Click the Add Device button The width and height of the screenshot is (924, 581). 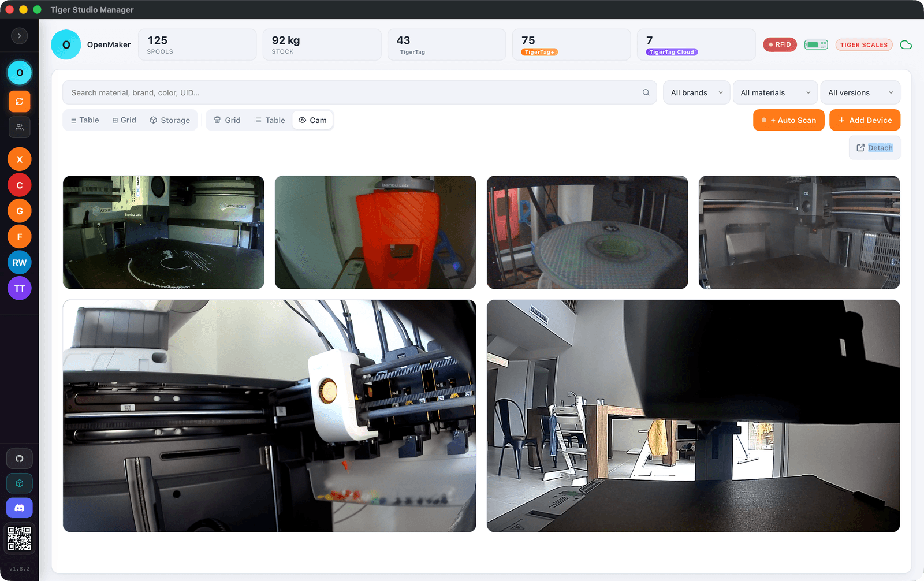click(x=865, y=120)
